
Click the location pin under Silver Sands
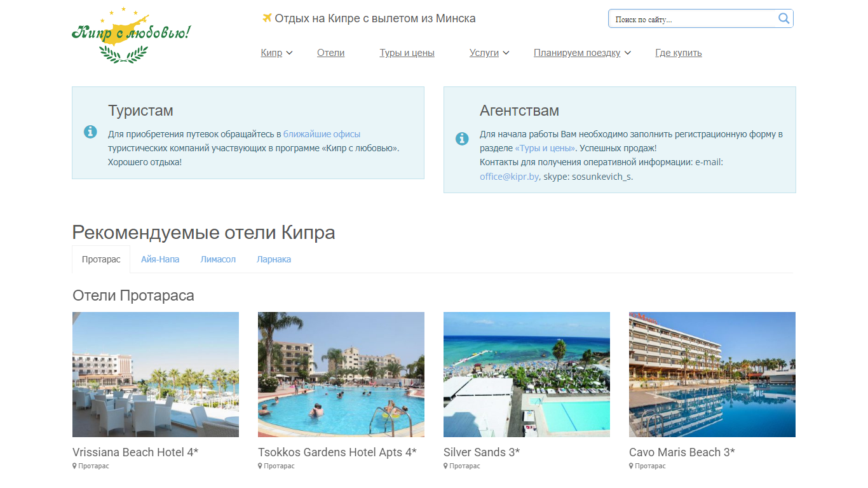coord(445,466)
